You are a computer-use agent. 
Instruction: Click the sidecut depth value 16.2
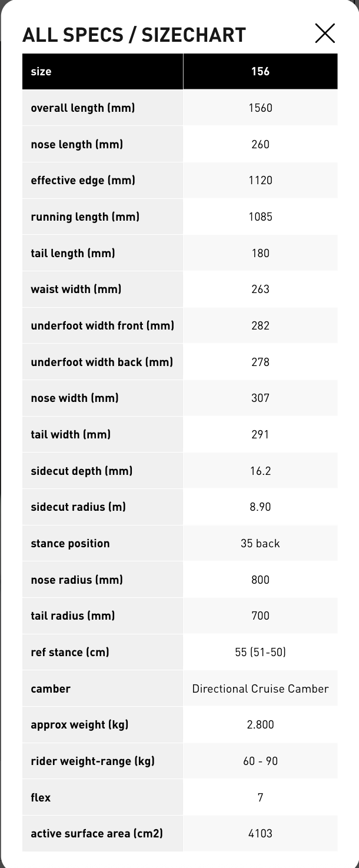click(260, 471)
